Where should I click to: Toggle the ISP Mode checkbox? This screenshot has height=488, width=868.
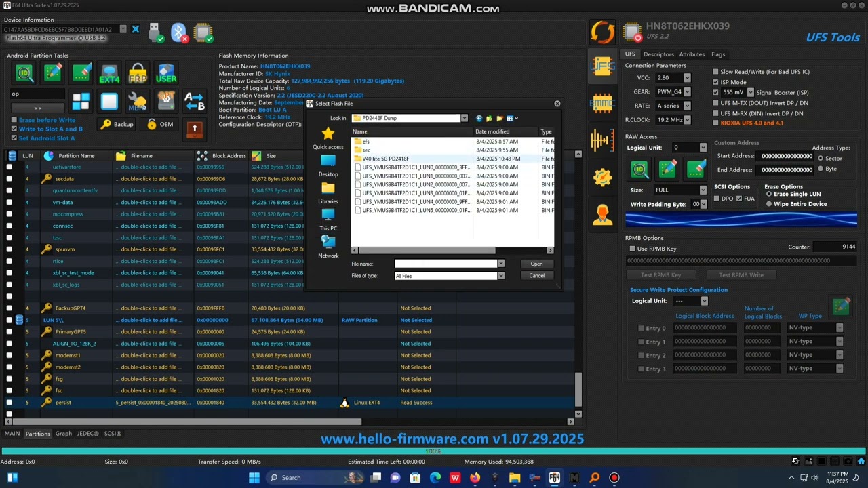point(715,82)
